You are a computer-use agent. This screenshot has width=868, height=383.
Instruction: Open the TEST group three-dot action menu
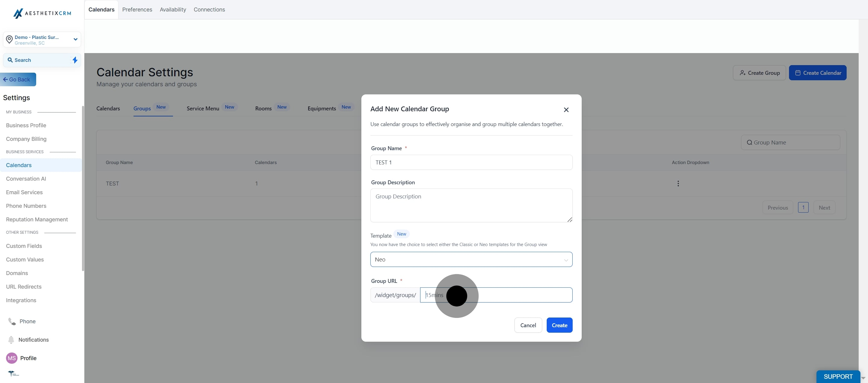678,183
